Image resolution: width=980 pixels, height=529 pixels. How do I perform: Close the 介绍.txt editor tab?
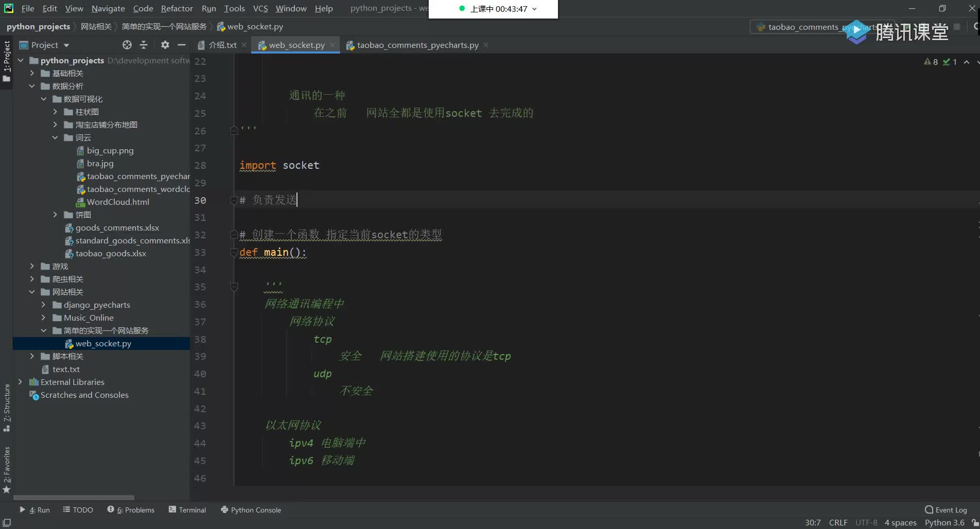point(244,45)
